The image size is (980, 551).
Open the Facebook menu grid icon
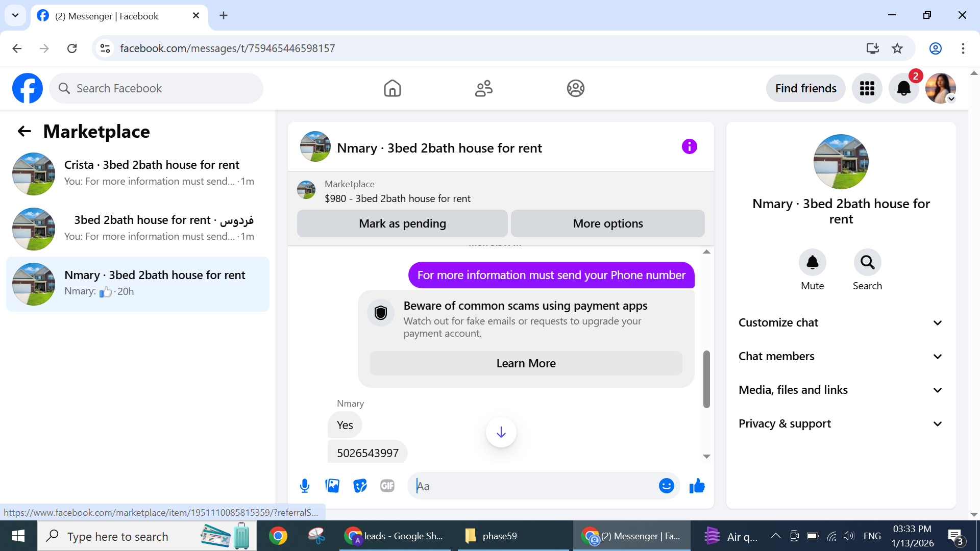(x=867, y=88)
